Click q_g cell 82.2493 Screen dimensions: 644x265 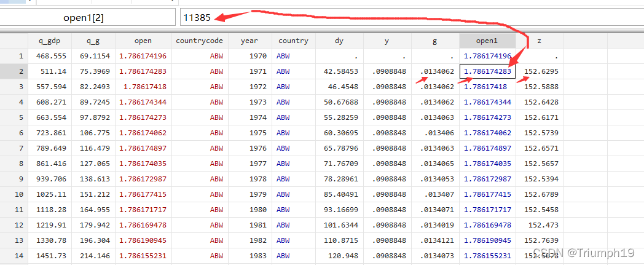point(95,87)
